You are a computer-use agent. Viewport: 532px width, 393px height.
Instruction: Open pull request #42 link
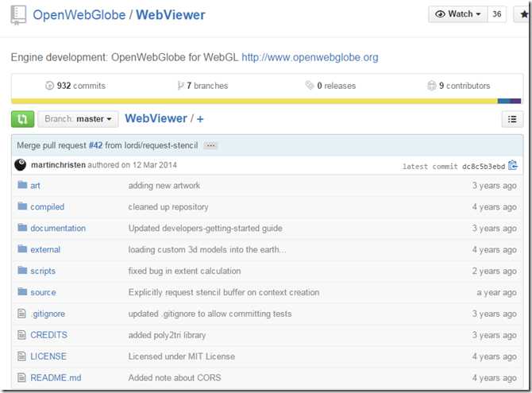[95, 145]
